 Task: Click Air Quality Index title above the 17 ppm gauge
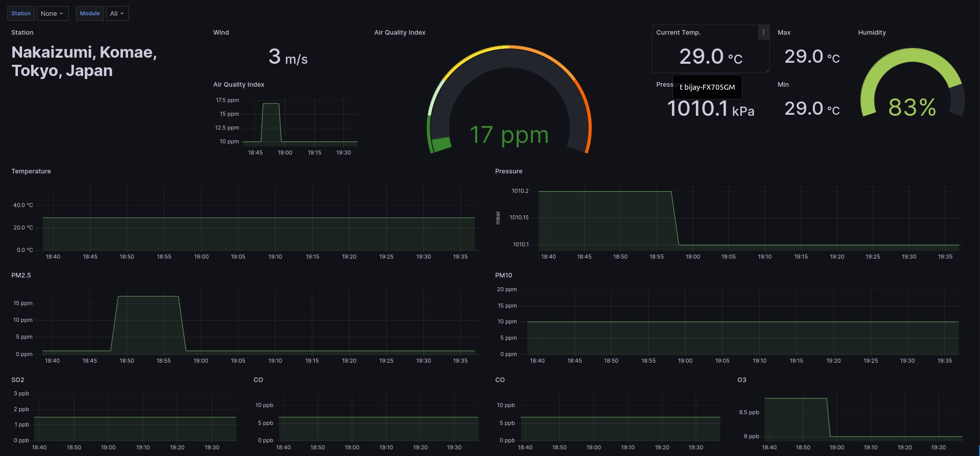point(400,32)
